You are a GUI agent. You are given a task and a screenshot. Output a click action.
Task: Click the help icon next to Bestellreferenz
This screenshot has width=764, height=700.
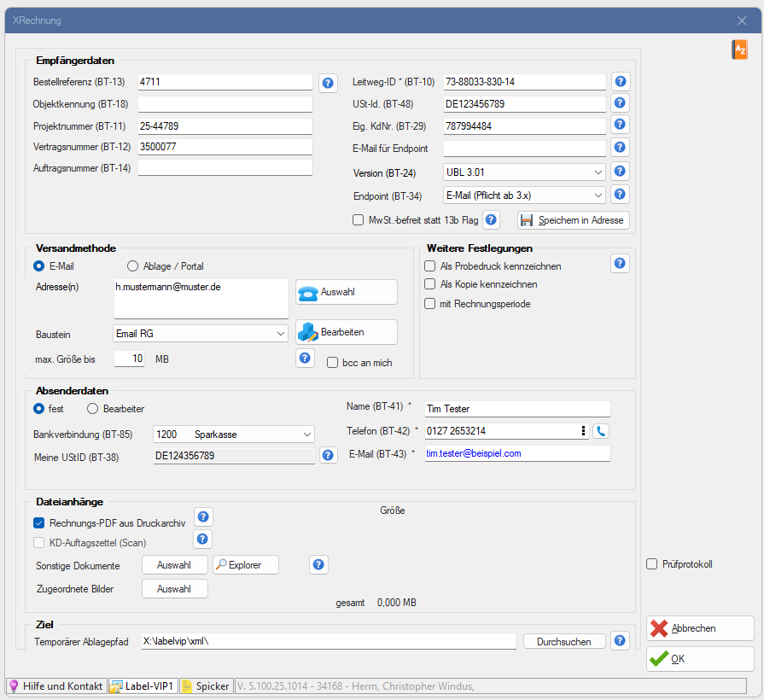pos(329,83)
